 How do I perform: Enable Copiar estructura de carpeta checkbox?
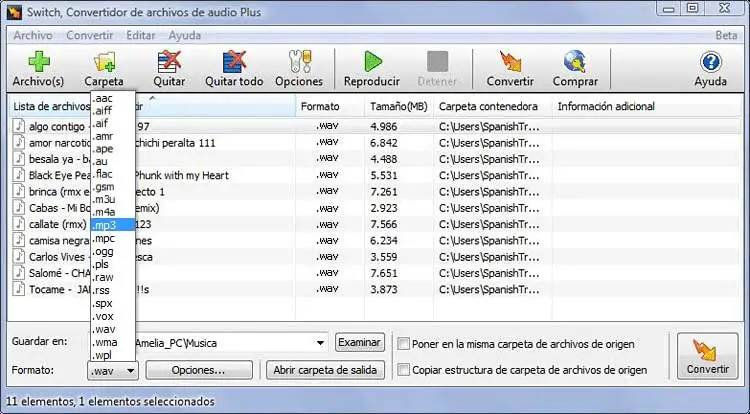coord(404,370)
